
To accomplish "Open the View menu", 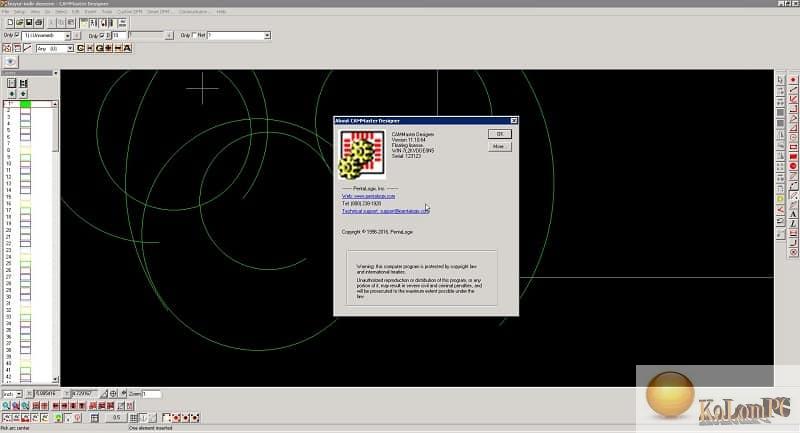I will tap(35, 11).
